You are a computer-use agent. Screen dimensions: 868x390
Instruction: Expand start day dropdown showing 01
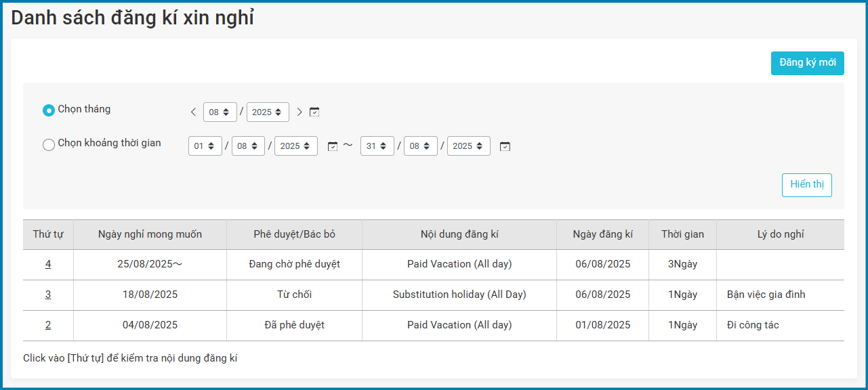[x=205, y=146]
